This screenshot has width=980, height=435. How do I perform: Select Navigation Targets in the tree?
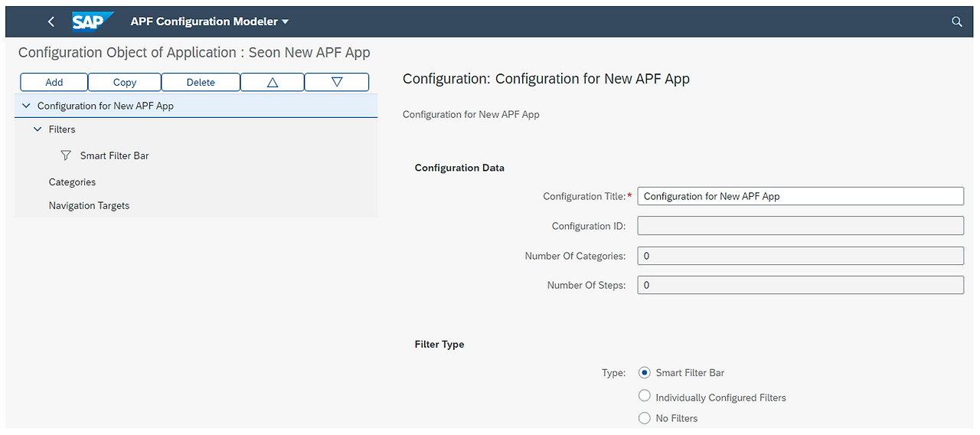point(196,205)
